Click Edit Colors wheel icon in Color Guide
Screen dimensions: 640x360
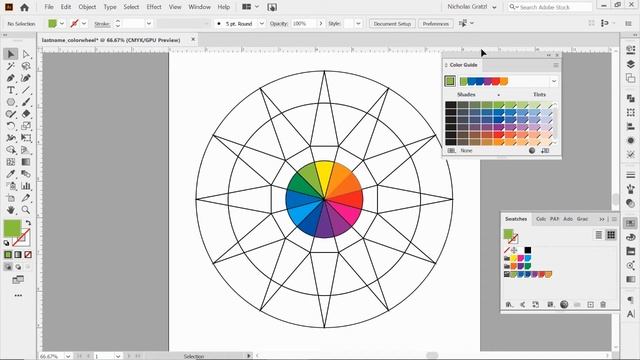pyautogui.click(x=532, y=151)
